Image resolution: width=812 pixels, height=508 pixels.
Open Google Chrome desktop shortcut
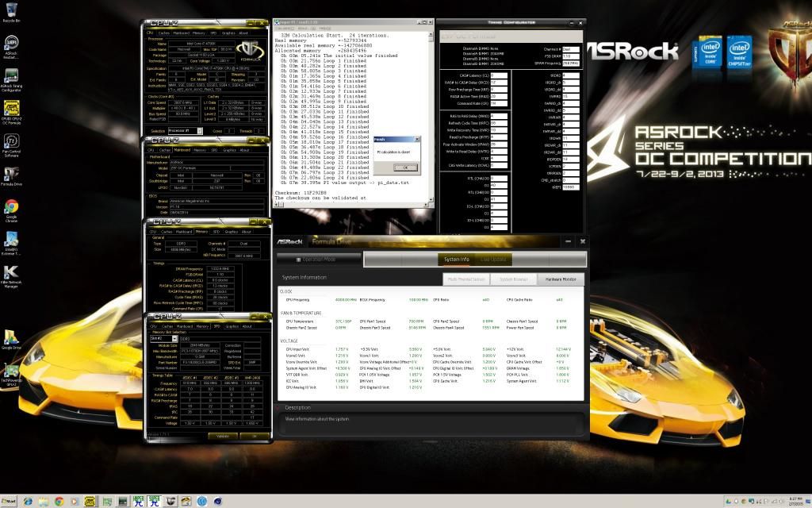coord(11,211)
